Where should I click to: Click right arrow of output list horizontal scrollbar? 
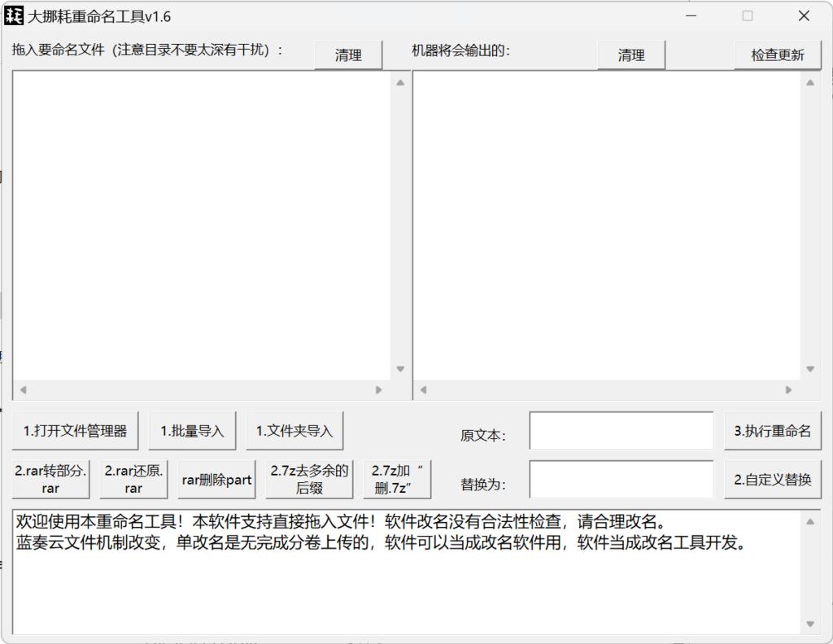[x=788, y=389]
